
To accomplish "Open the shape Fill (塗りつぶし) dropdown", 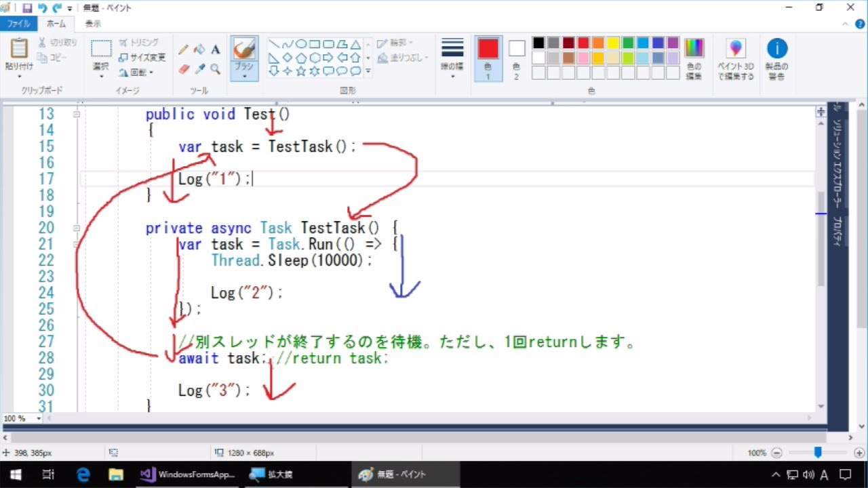I will (404, 58).
